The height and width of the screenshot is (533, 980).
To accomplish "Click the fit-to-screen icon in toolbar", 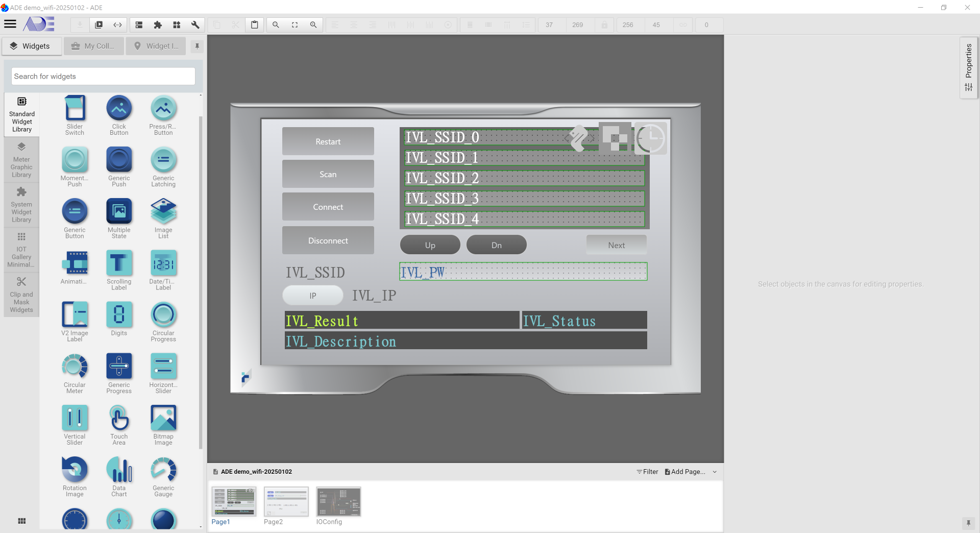I will (295, 25).
